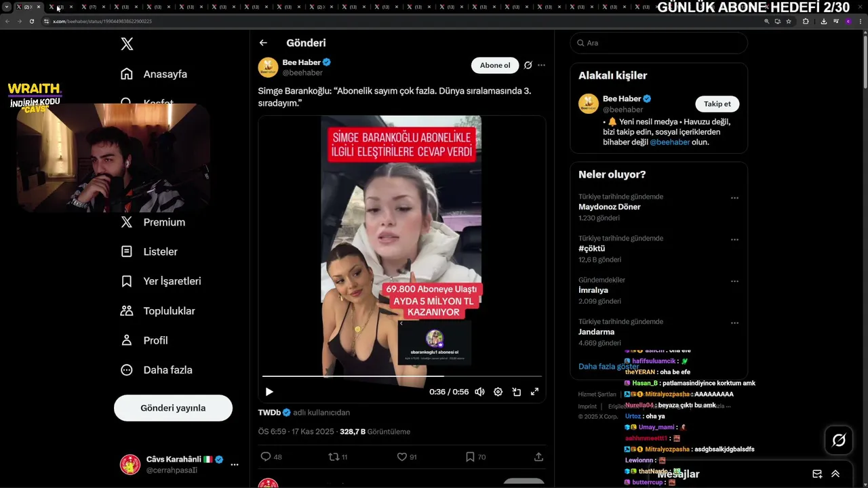
Task: Toggle picture-in-picture for the video
Action: coord(516,392)
